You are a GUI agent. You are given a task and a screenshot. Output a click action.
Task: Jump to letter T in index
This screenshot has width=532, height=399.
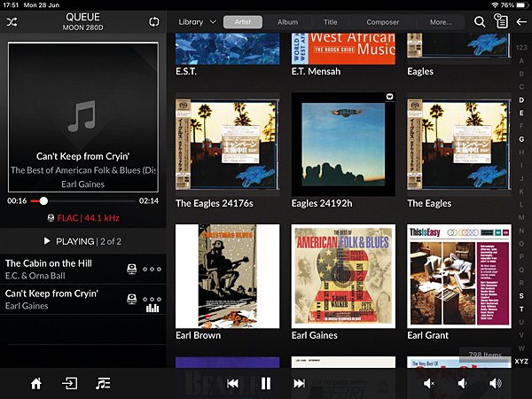tap(521, 309)
